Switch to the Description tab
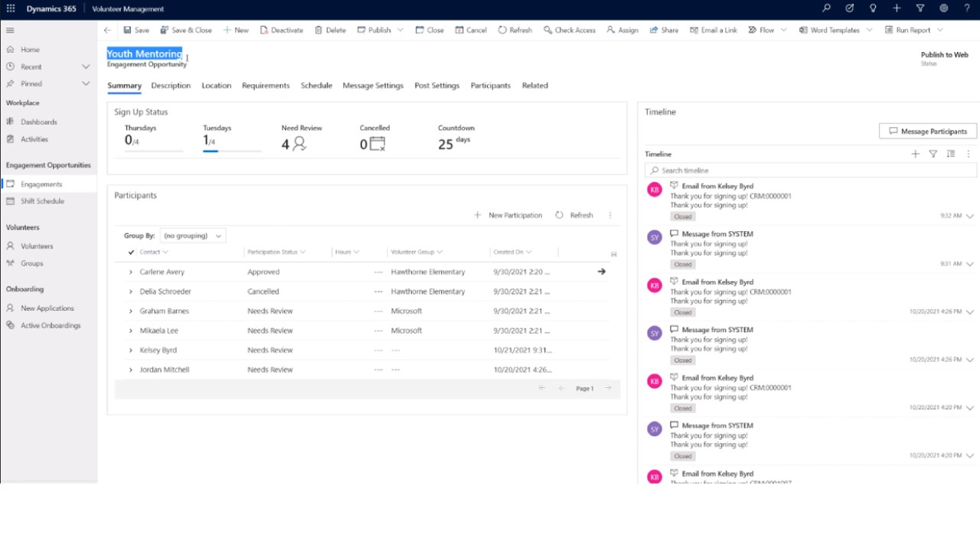The height and width of the screenshot is (551, 980). coord(171,86)
